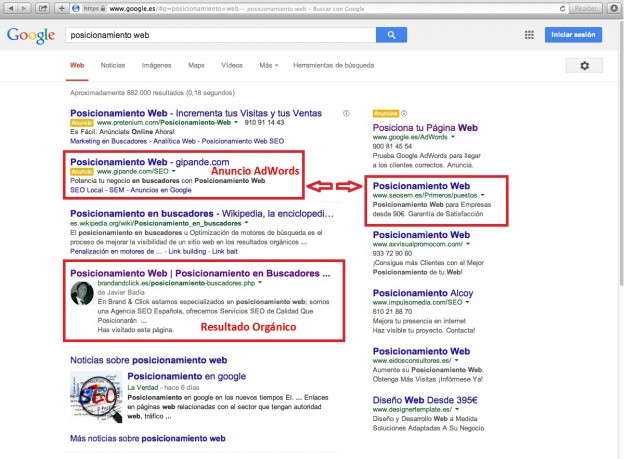Click the Reader button in address bar
The width and height of the screenshot is (624, 459).
click(585, 8)
